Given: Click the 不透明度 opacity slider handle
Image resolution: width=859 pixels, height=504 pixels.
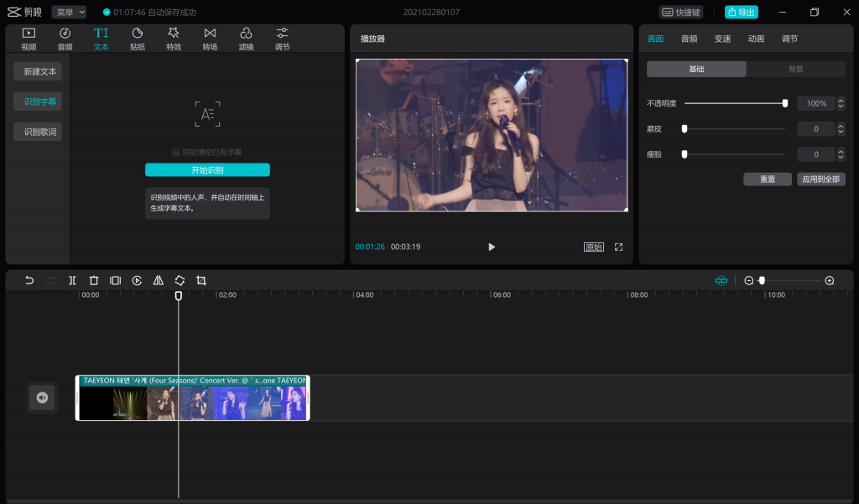Looking at the screenshot, I should [785, 103].
